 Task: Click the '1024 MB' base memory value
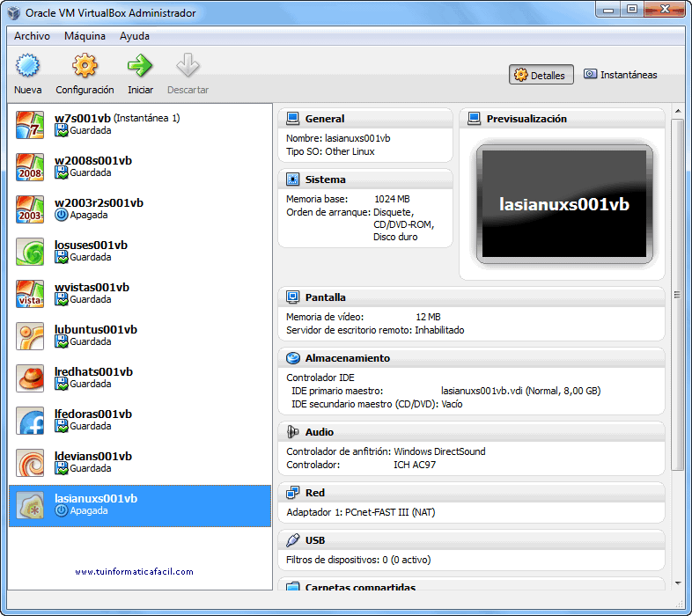point(392,199)
